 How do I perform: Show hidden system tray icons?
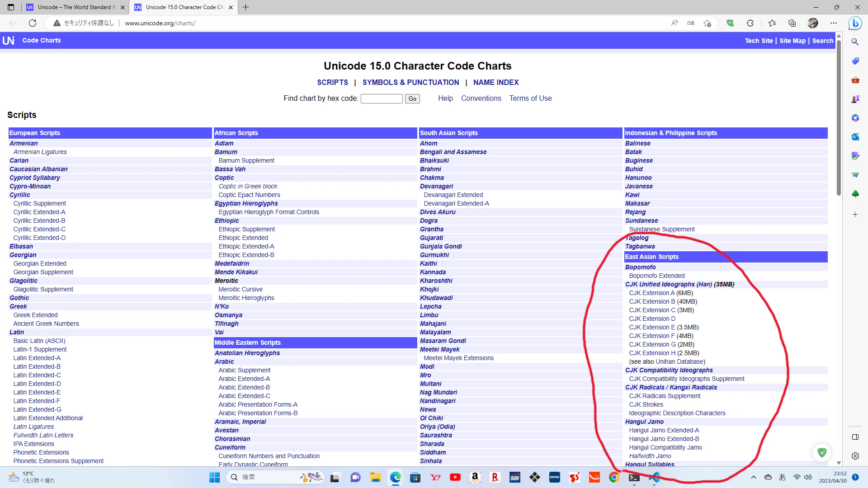[x=754, y=477]
